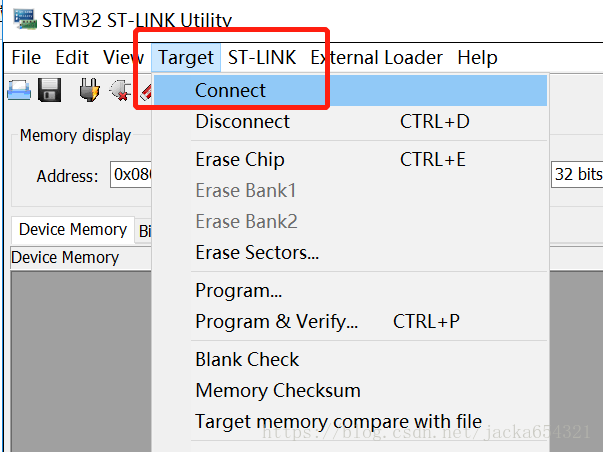Image resolution: width=603 pixels, height=452 pixels.
Task: Switch to the Device Memory tab
Action: (73, 230)
